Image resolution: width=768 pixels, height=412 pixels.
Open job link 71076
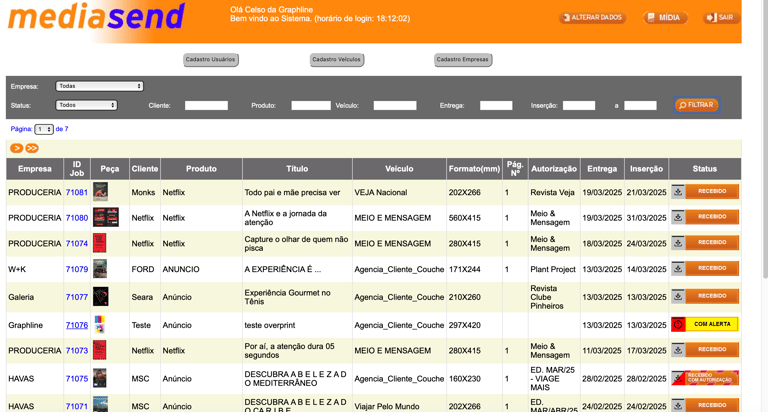pos(77,325)
